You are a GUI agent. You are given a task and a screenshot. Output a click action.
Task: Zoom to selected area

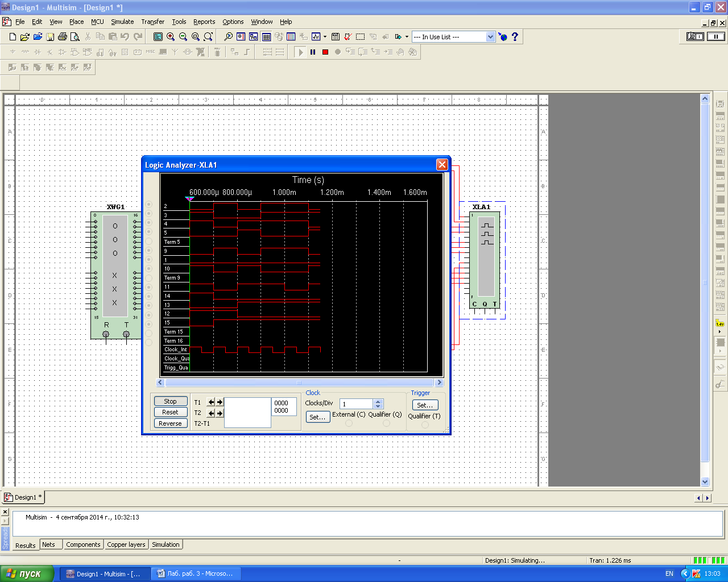tap(196, 36)
